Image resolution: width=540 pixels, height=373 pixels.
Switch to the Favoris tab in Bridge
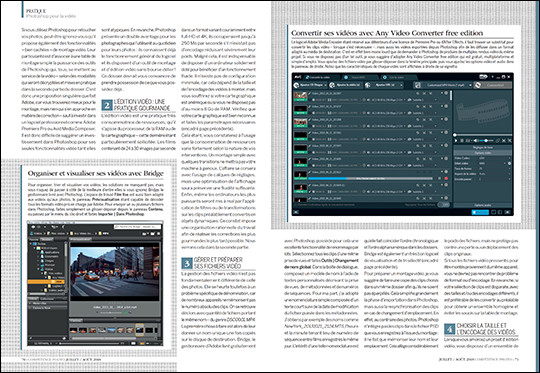coord(34,239)
